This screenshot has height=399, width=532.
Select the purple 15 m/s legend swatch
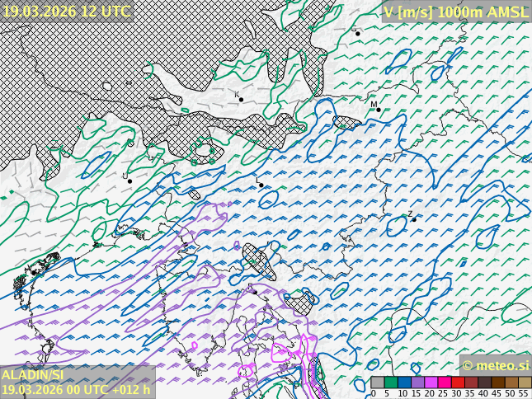point(417,383)
